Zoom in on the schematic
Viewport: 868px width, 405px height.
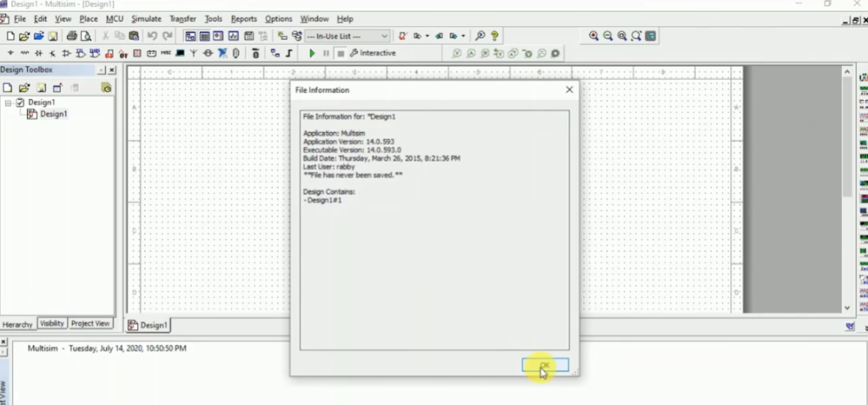click(593, 36)
